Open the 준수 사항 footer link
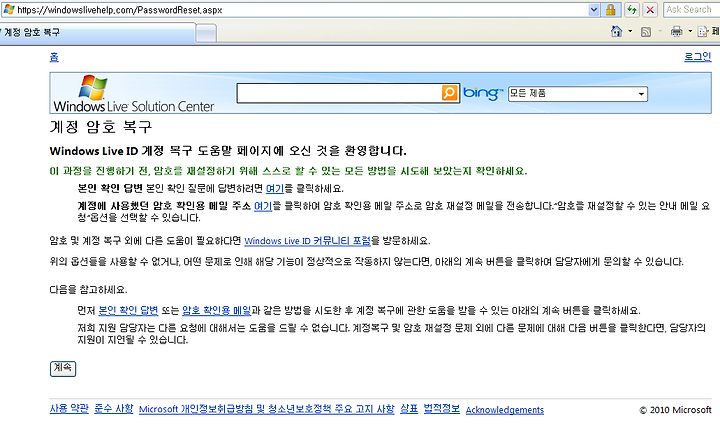This screenshot has width=720, height=441. (x=113, y=408)
